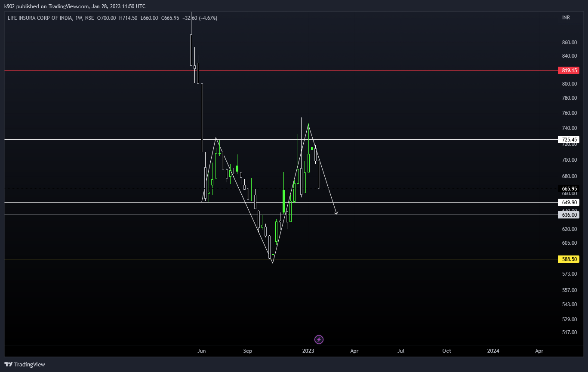This screenshot has width=588, height=372.
Task: Click the Oct label on time axis
Action: 447,351
